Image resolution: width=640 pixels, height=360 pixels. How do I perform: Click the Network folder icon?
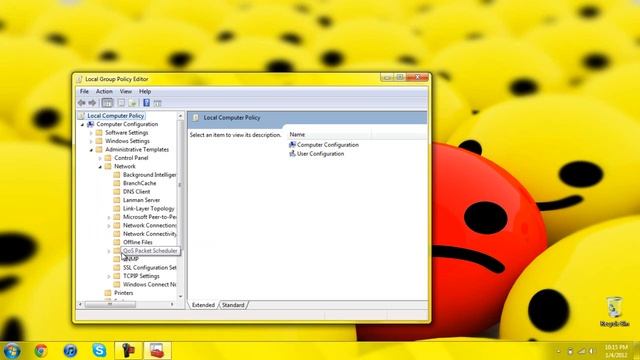108,166
